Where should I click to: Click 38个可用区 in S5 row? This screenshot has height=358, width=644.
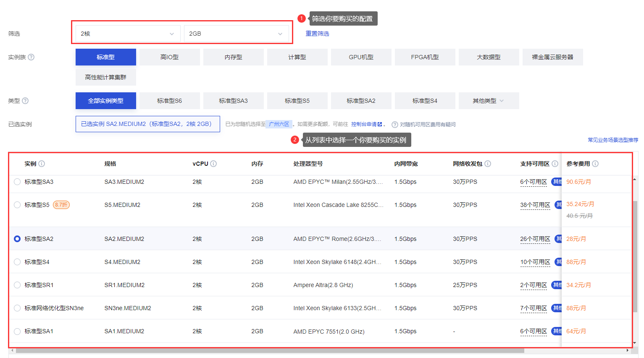click(535, 205)
